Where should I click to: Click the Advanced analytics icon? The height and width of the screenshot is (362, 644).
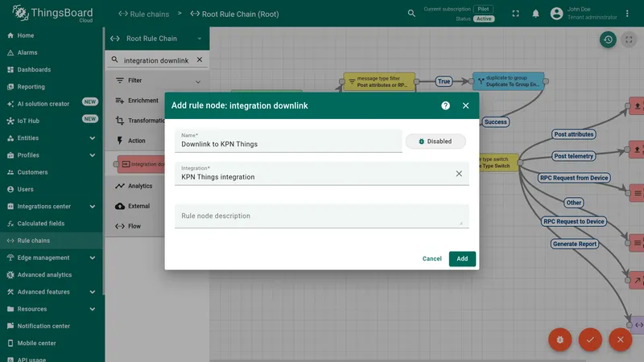[10, 274]
